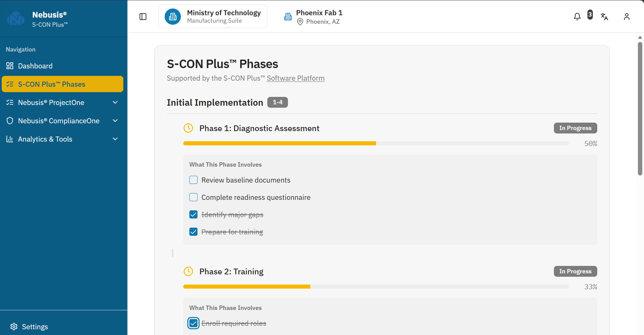Click the Ministry of Technology building icon

point(173,17)
